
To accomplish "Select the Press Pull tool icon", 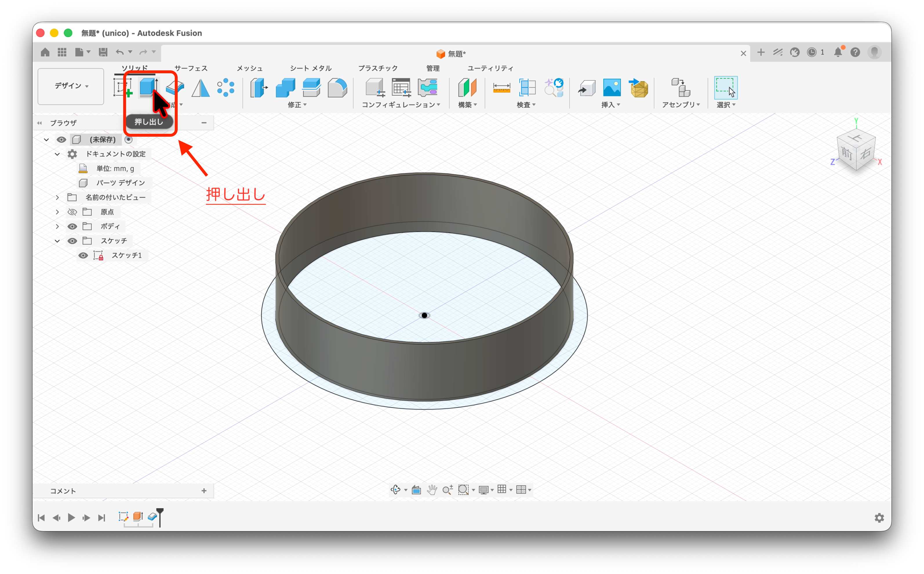I will (x=259, y=88).
